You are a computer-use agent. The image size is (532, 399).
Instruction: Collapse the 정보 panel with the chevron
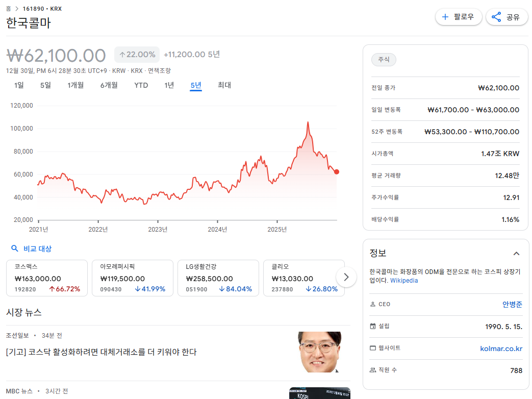click(x=516, y=254)
